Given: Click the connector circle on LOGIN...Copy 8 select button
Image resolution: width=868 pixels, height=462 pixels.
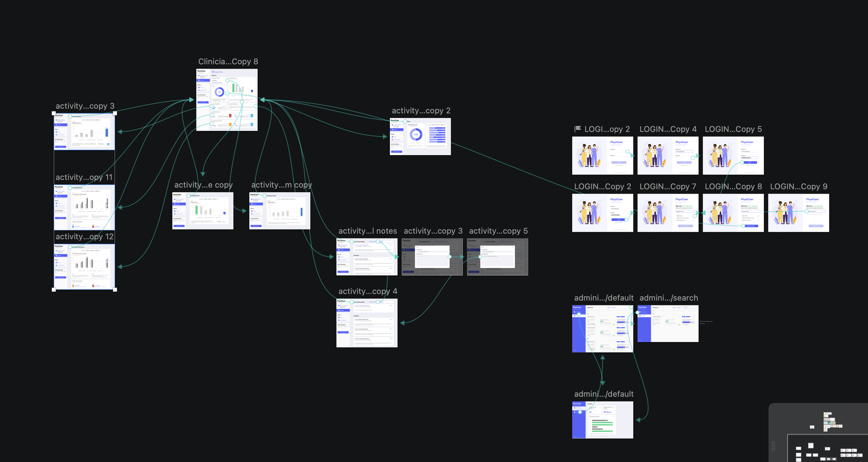Looking at the screenshot, I should coord(743,226).
